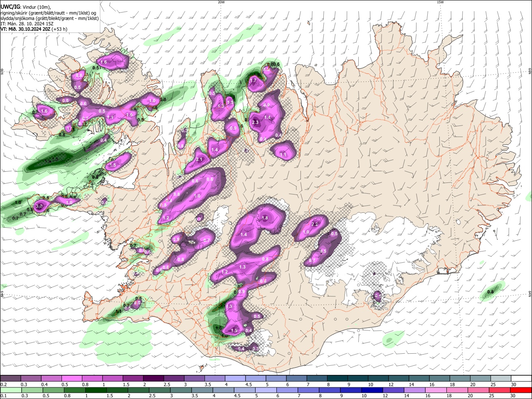Pick the royal blue 8 rain scale swatch
Viewport: 532px width, 399px height.
329,390
